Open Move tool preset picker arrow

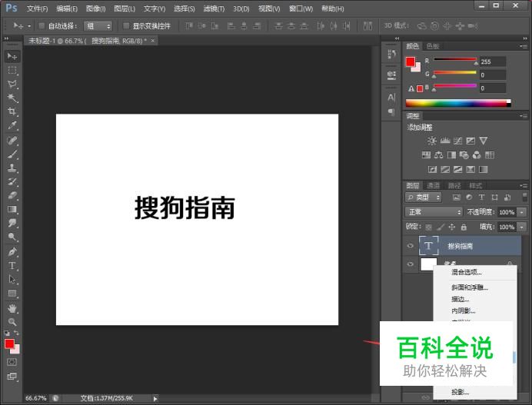click(29, 26)
